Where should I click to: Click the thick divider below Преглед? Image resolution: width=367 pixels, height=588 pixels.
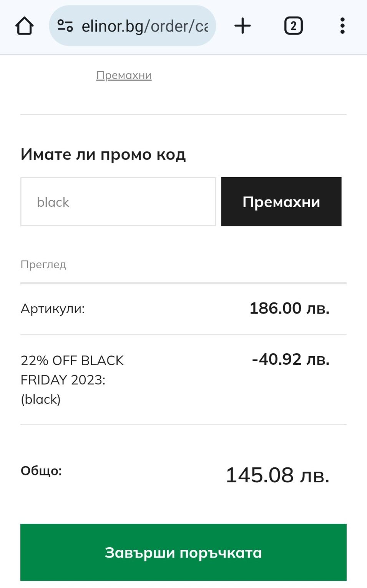point(183,283)
